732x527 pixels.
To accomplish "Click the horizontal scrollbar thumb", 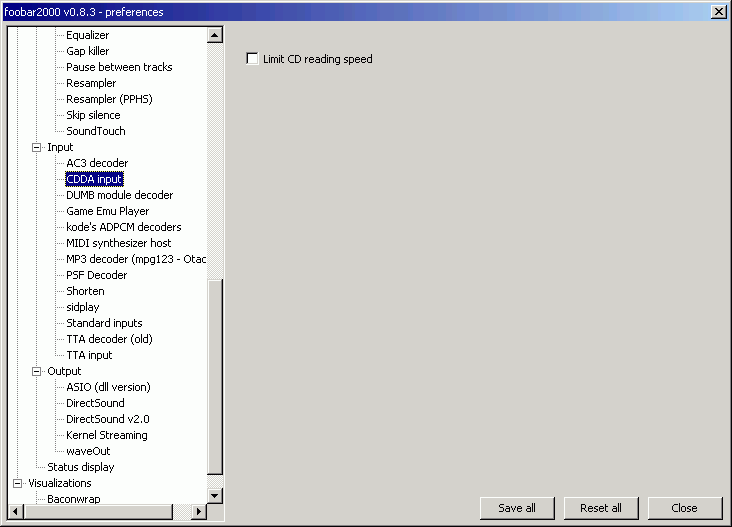I will tap(98, 511).
